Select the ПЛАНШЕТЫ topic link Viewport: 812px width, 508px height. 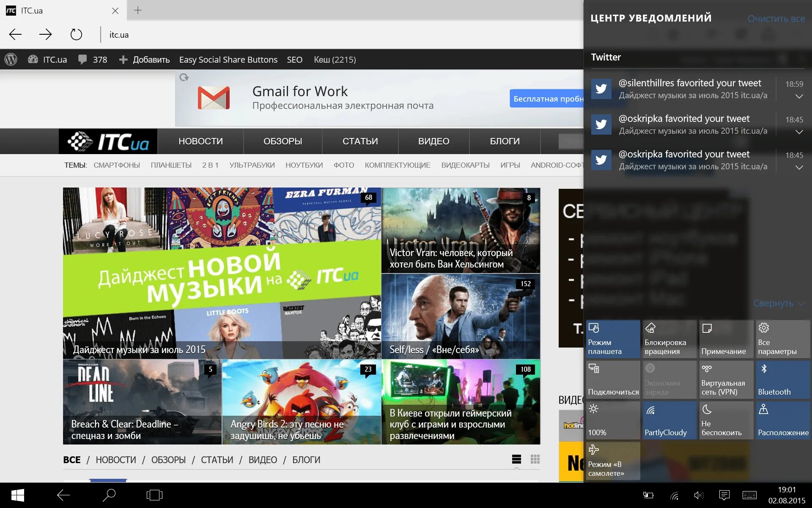171,165
